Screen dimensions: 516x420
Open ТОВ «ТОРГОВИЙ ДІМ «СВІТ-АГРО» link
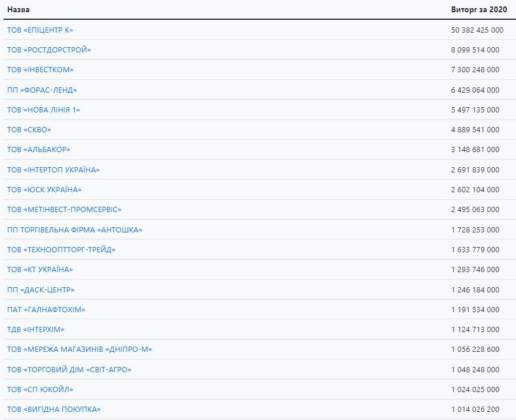69,370
